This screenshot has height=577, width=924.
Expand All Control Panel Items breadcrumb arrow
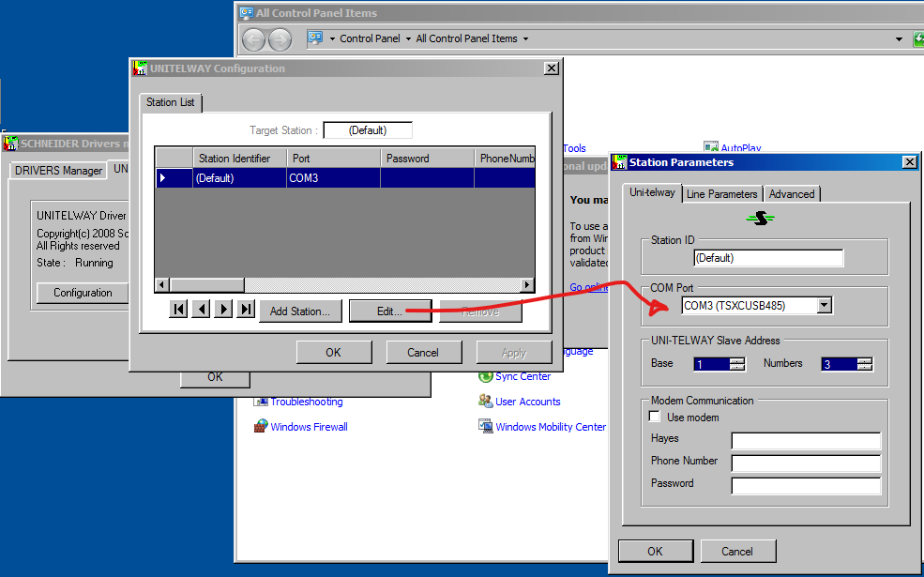coord(525,39)
